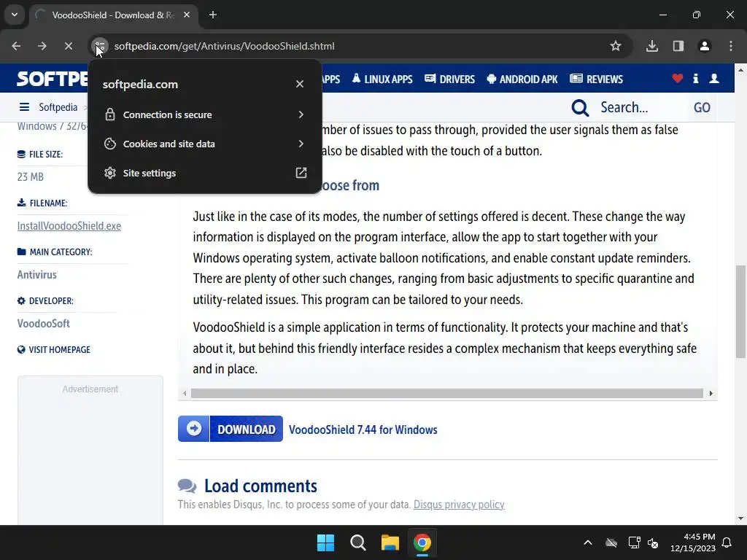Close the VoodooShield tab

(187, 15)
